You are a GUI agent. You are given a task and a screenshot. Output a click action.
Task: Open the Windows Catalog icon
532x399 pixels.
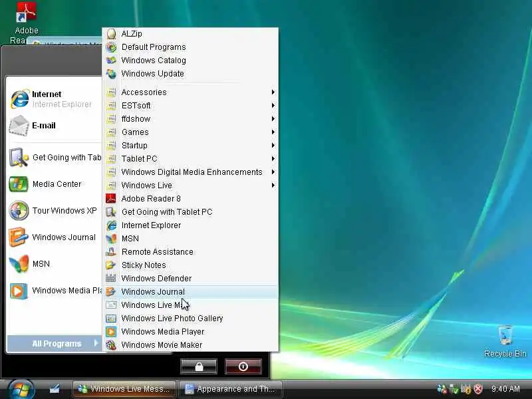[x=111, y=61]
